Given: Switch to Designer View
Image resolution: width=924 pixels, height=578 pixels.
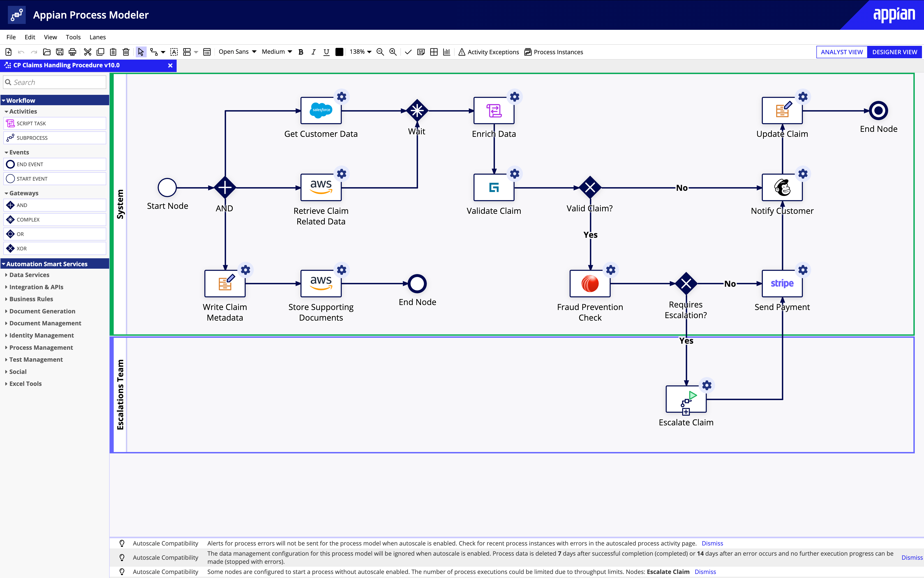Looking at the screenshot, I should click(x=895, y=52).
